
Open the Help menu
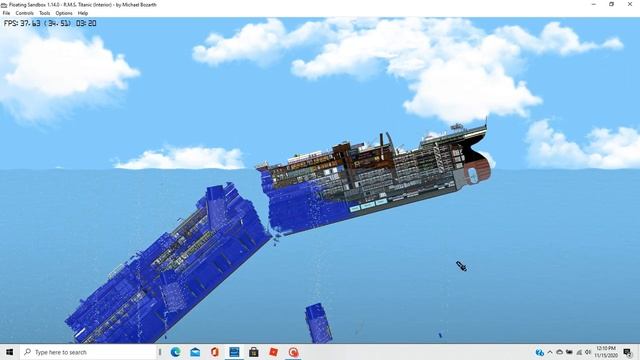coord(83,13)
